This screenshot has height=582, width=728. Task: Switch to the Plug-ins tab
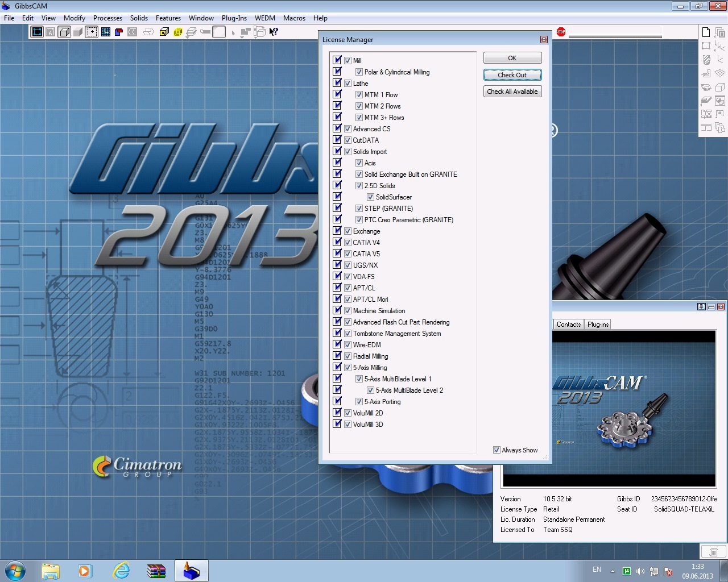tap(598, 325)
